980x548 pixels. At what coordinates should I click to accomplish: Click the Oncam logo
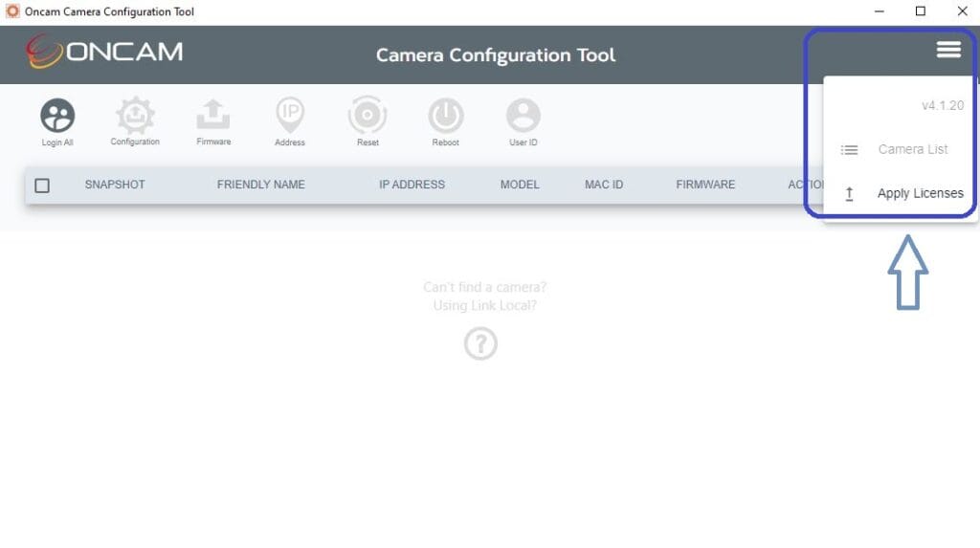click(x=104, y=52)
